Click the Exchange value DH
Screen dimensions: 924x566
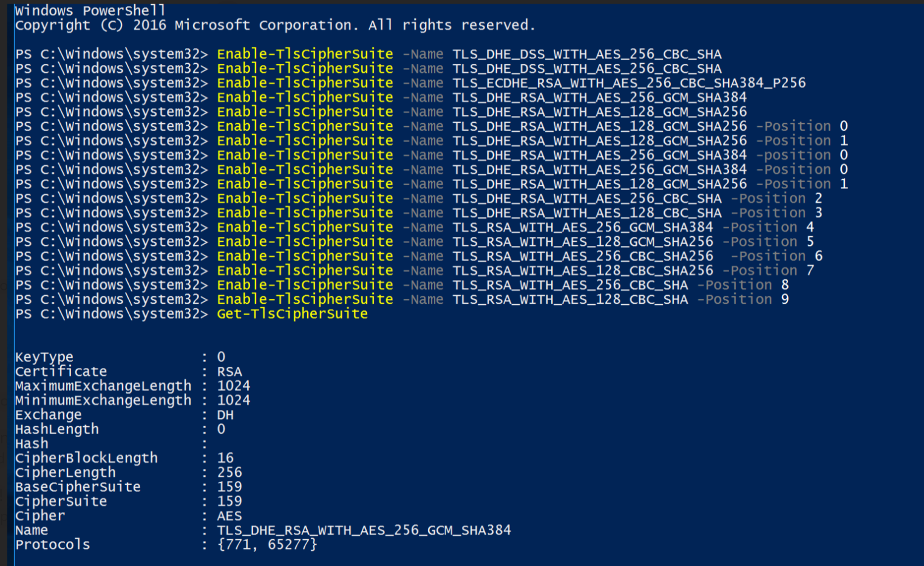225,415
